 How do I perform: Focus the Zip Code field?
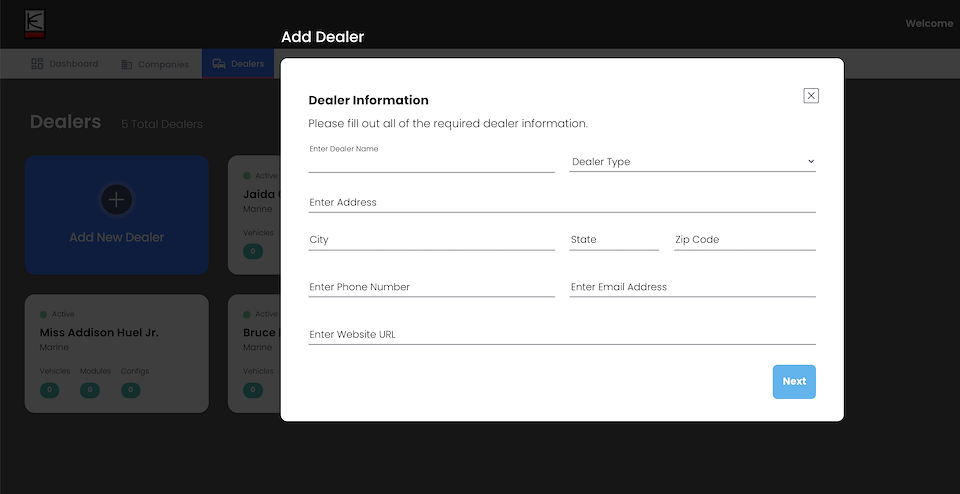745,240
